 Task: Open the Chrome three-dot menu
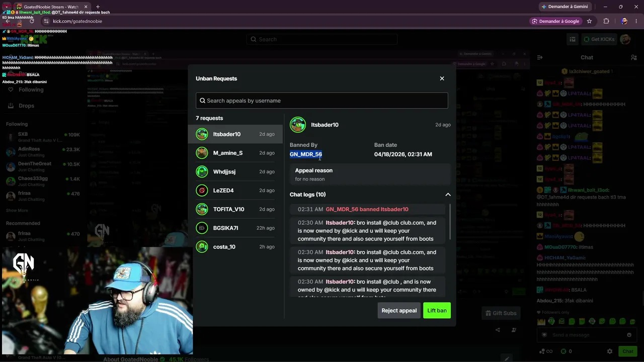636,21
